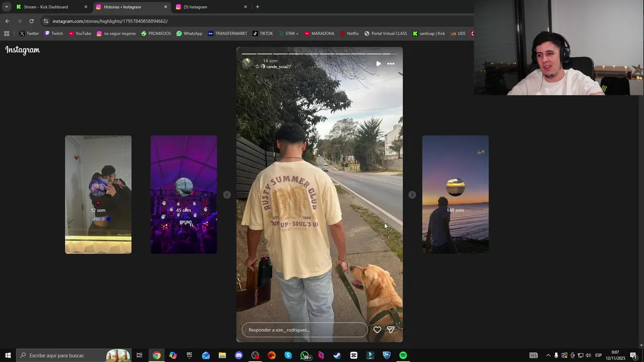This screenshot has height=362, width=644.
Task: Expand the tab search dropdown
Action: tap(7, 7)
